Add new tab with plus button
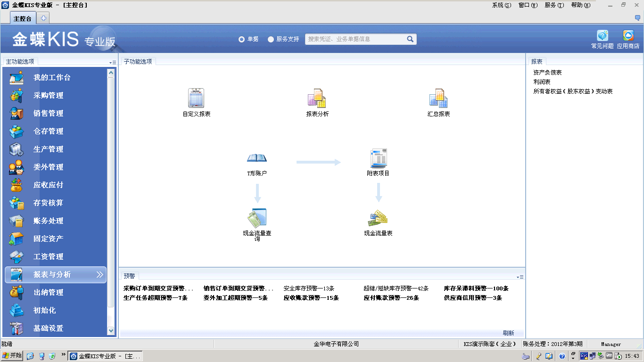The image size is (644, 362). [43, 18]
